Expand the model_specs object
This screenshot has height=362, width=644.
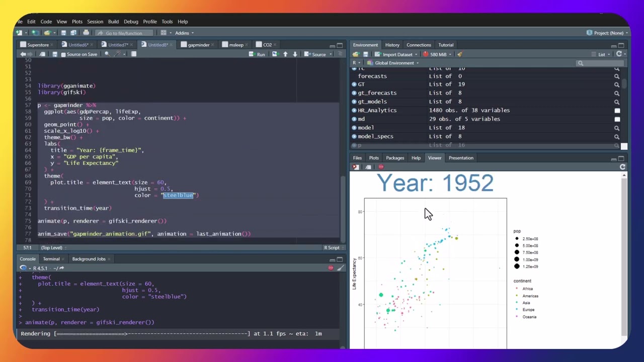point(354,136)
